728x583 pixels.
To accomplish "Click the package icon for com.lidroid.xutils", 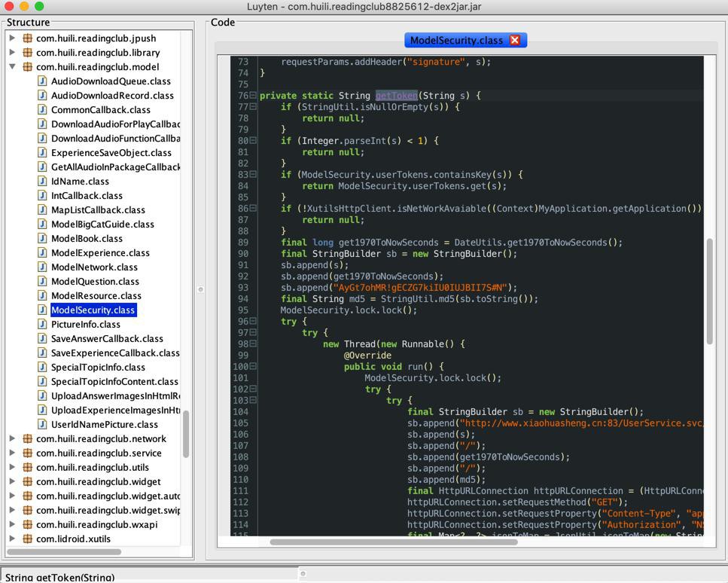I will coord(28,539).
